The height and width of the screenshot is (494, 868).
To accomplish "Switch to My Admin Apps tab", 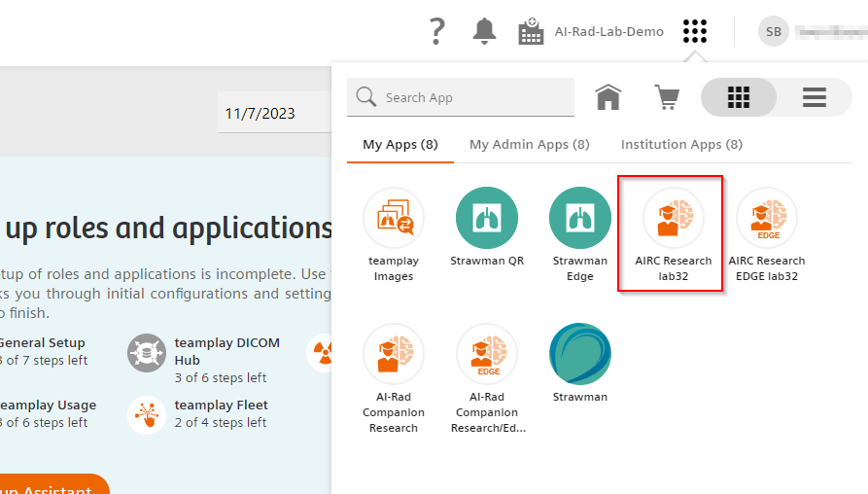I will [529, 145].
